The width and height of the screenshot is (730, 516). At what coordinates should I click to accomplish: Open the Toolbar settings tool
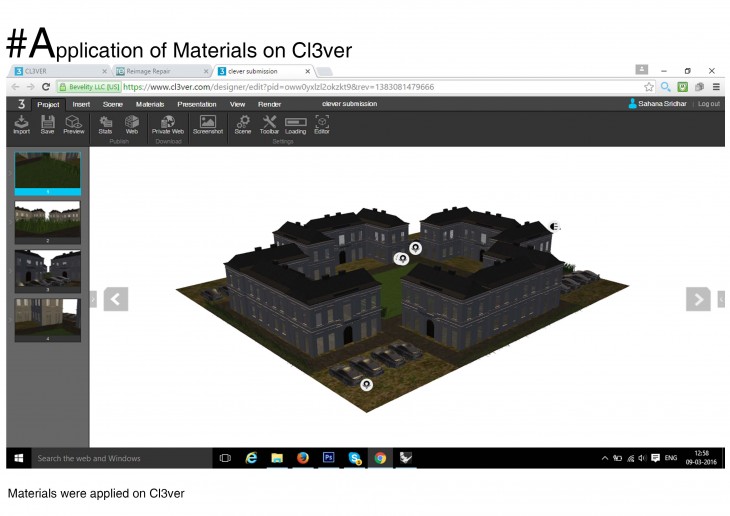point(269,123)
